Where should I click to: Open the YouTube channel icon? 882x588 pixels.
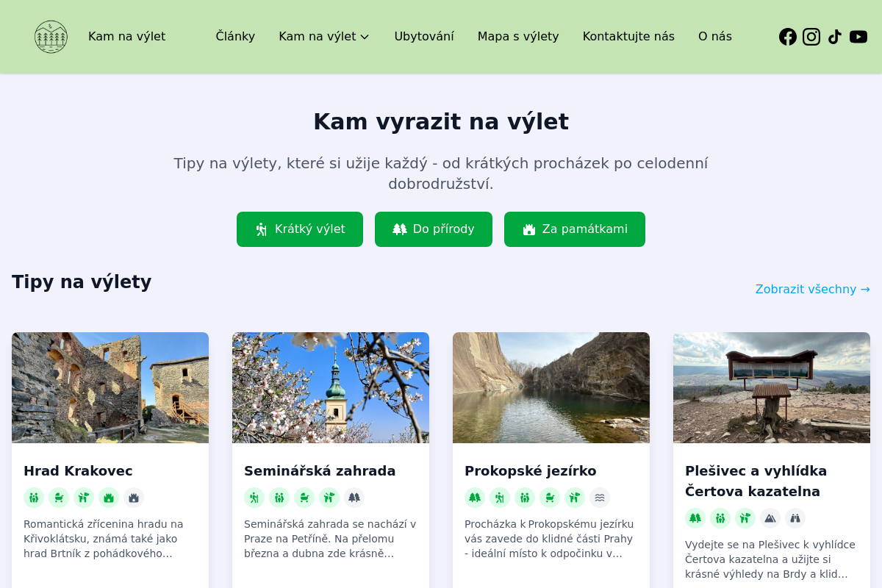[858, 36]
